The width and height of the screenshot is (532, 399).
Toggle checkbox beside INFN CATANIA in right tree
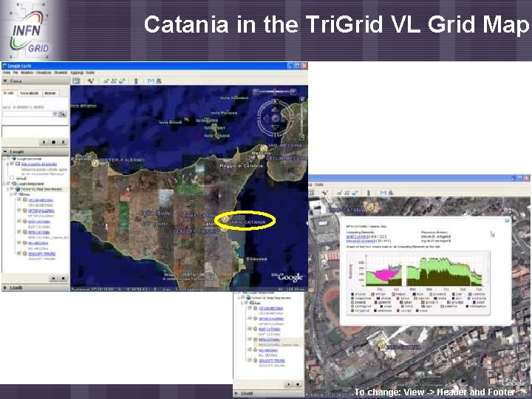(x=250, y=339)
